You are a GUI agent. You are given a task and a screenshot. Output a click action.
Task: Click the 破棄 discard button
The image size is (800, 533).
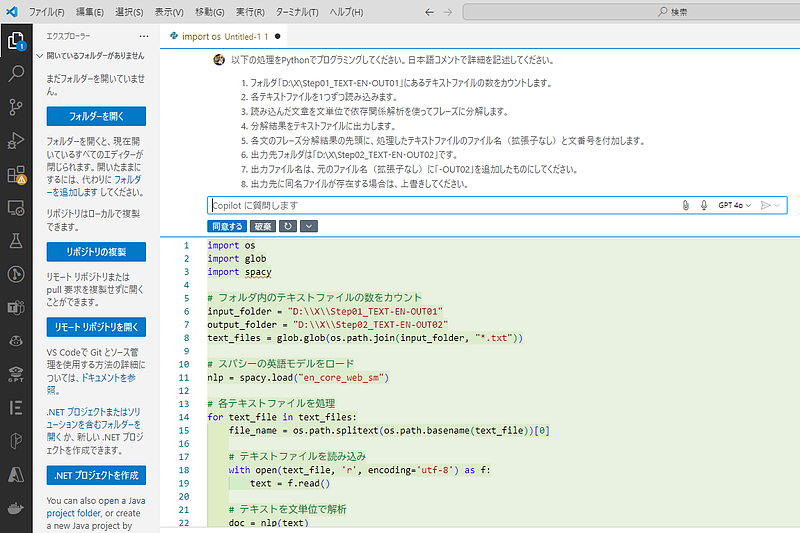(x=261, y=226)
